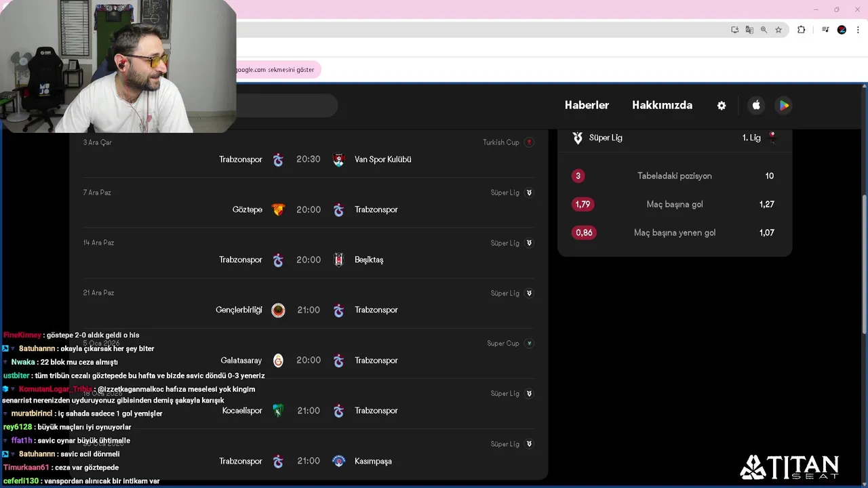
Task: Click the red 1,79 goals value
Action: 583,204
